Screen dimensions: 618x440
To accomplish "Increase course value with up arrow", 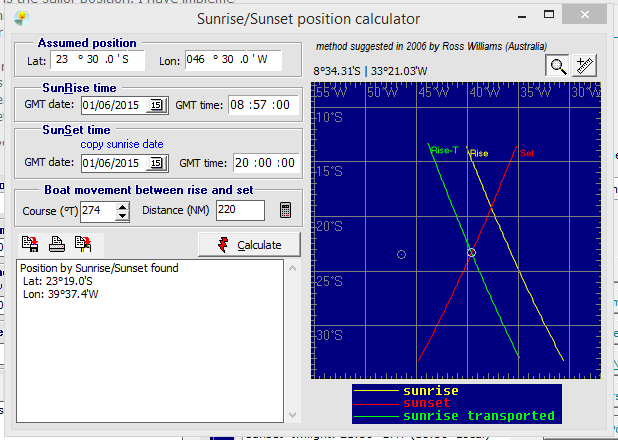I will pyautogui.click(x=123, y=207).
